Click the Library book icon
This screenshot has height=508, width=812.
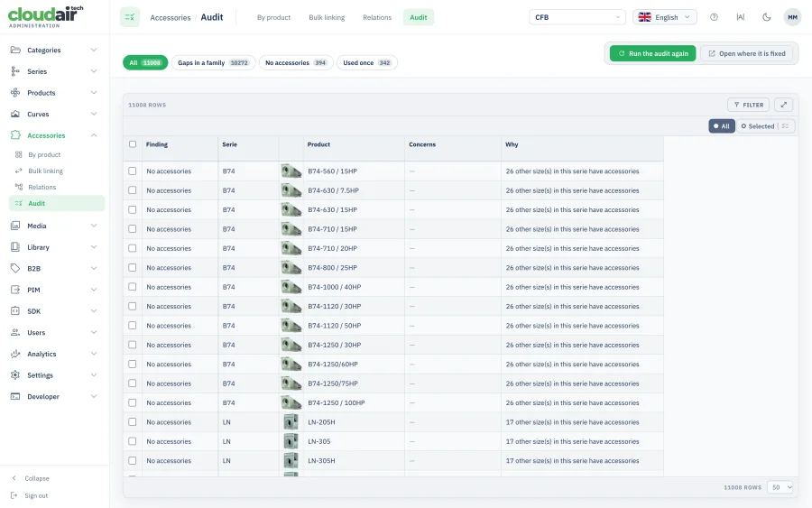pos(15,247)
